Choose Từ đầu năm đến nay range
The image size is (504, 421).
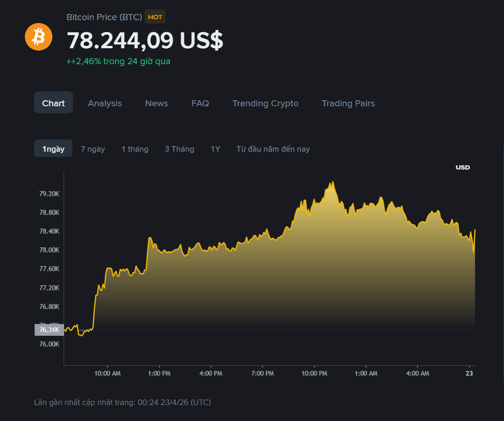click(x=273, y=149)
